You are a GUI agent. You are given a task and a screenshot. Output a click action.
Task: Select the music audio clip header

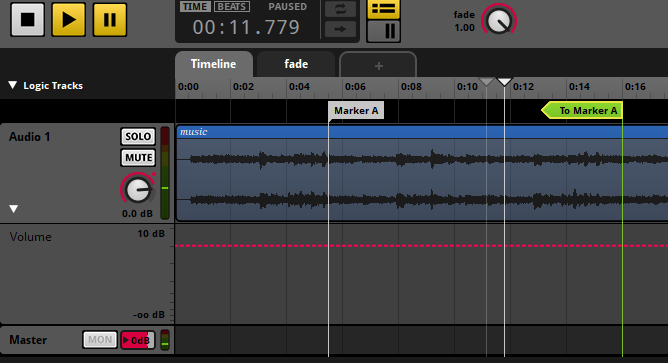click(422, 132)
